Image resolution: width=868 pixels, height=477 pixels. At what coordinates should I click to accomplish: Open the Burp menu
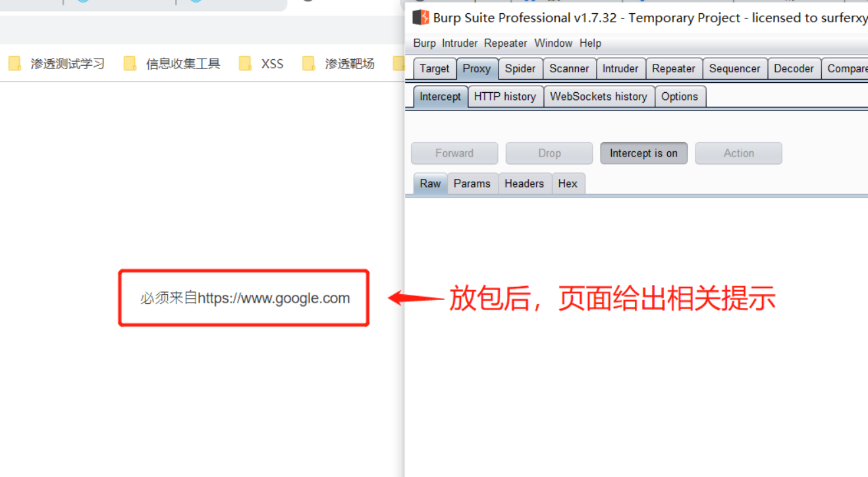[425, 43]
